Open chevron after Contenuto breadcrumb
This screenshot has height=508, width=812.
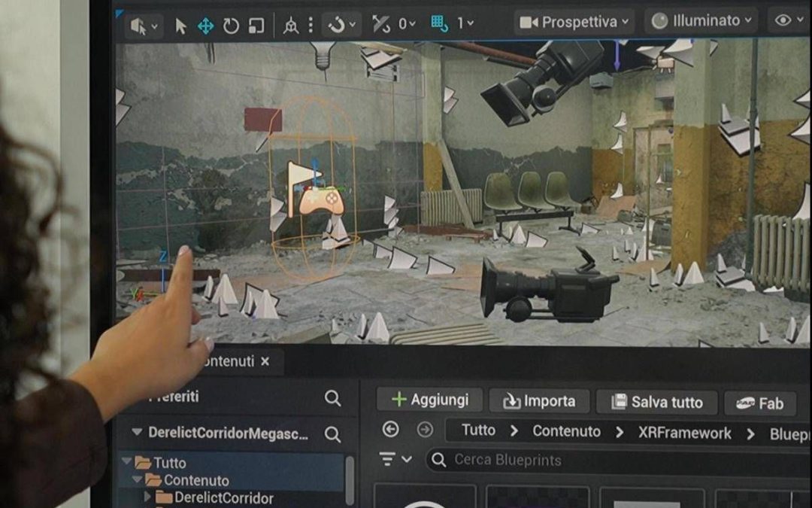(x=620, y=432)
